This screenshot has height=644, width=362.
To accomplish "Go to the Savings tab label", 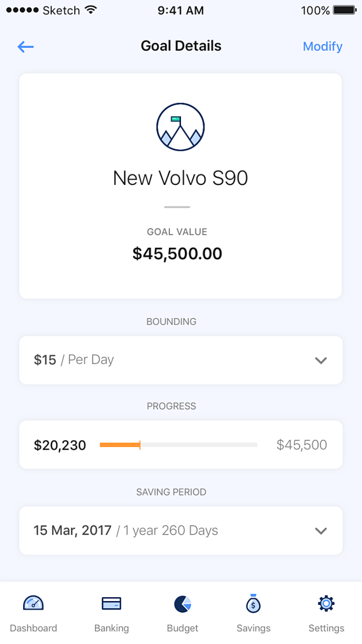I will click(x=254, y=628).
